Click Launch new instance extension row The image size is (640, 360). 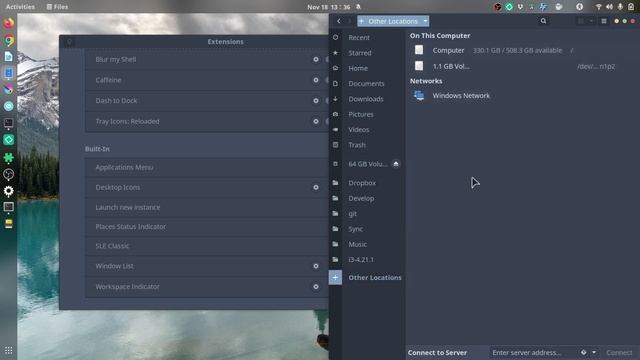[207, 207]
